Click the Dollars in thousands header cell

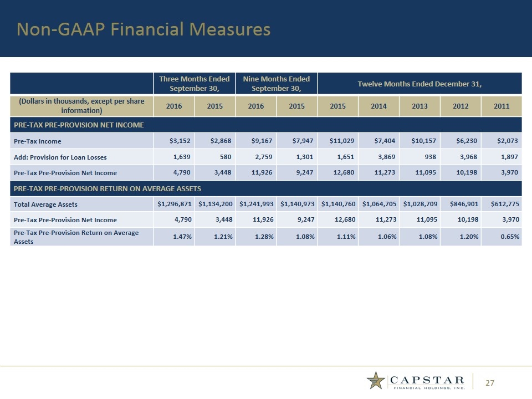click(81, 105)
